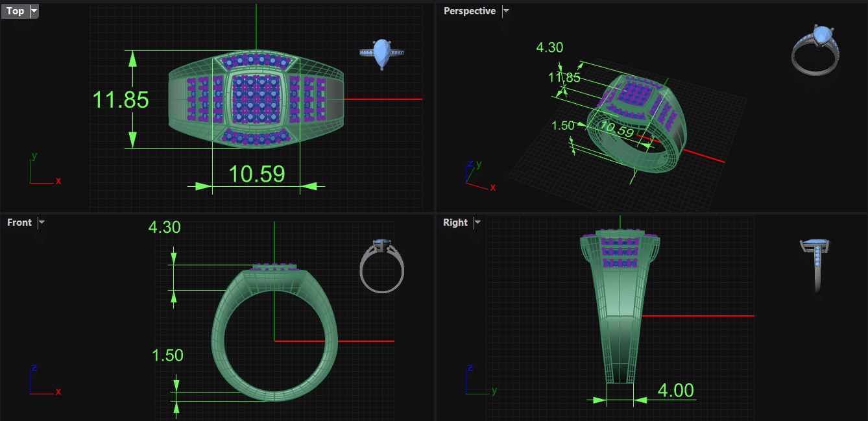The height and width of the screenshot is (421, 868).
Task: Select the 11.85 dimension in Top view
Action: click(x=120, y=100)
